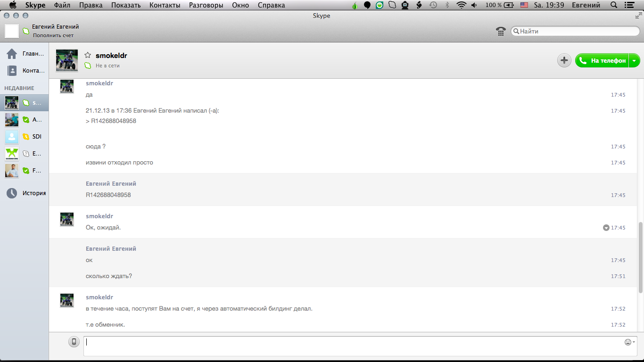Click smokeldr's profile picture in header
Viewport: 644px width, 362px height.
click(67, 60)
